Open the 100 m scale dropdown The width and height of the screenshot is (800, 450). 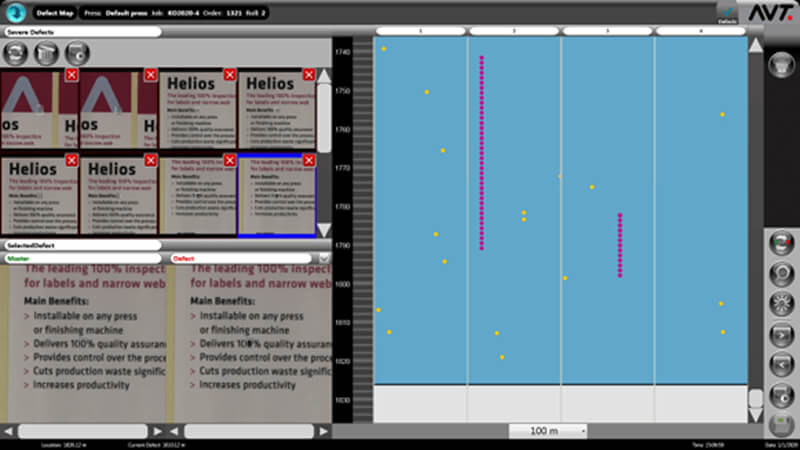pos(549,431)
